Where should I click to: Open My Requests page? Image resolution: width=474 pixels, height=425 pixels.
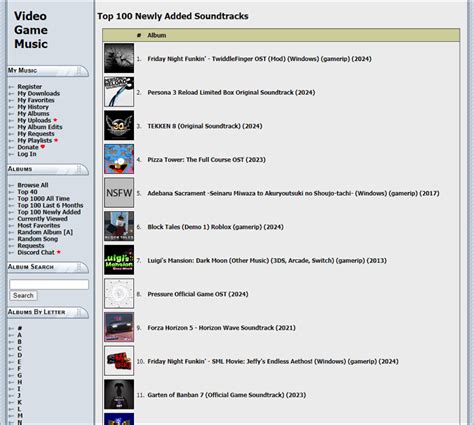[x=36, y=134]
